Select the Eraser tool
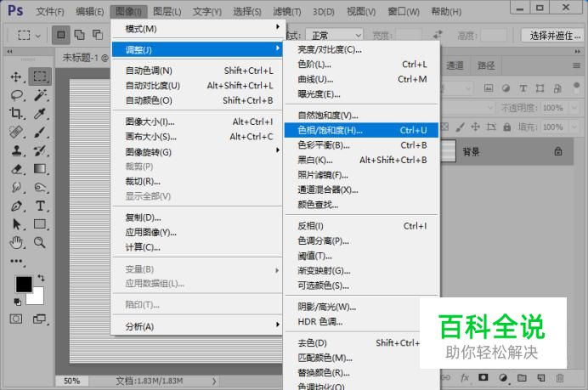Screen dimensions: 588x390 pyautogui.click(x=16, y=169)
